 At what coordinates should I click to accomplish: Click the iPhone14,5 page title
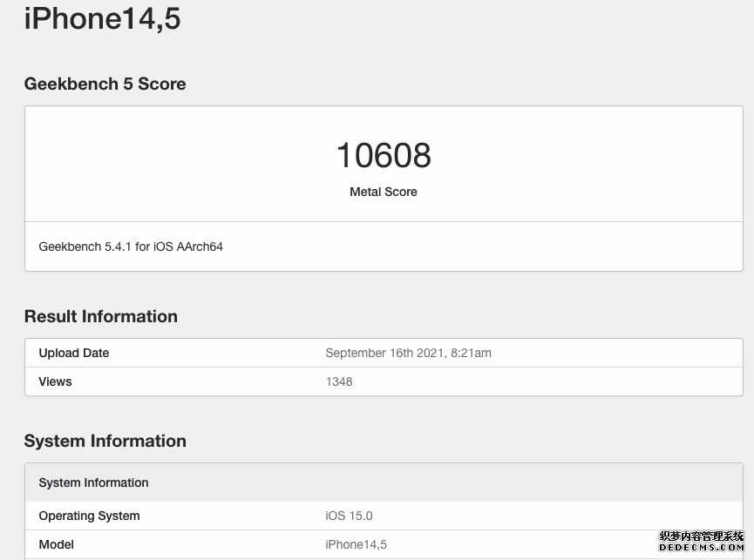[x=103, y=19]
